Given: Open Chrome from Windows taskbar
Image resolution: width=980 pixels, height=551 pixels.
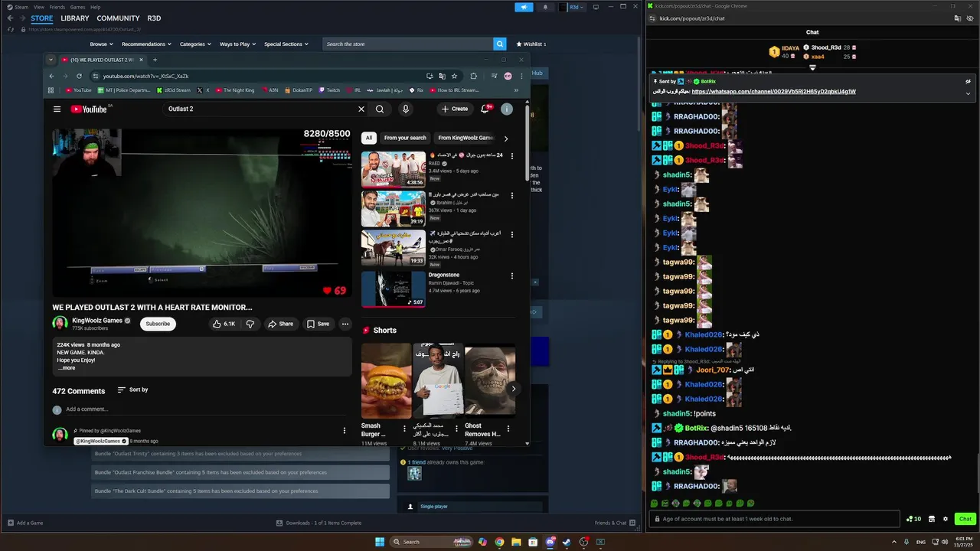Looking at the screenshot, I should pyautogui.click(x=499, y=542).
